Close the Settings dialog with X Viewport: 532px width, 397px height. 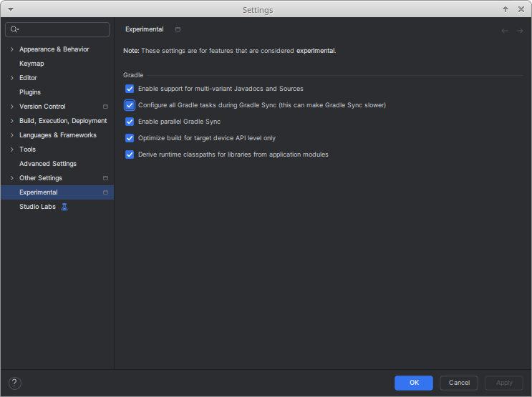pos(521,9)
